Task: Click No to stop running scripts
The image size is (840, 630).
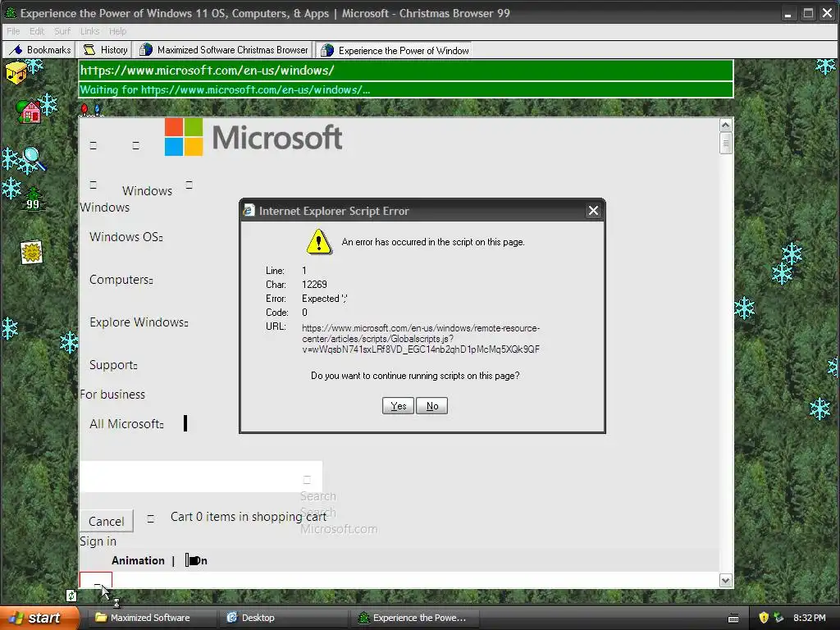Action: [x=431, y=406]
